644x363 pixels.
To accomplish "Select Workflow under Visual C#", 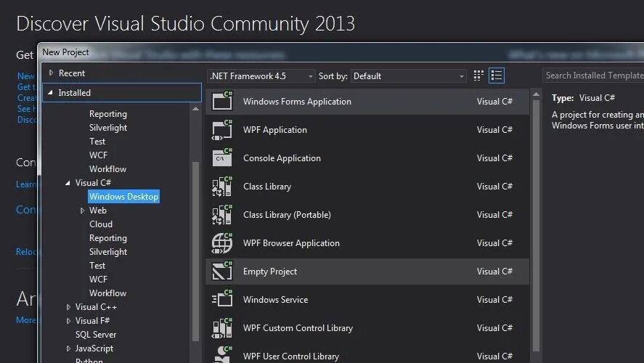I will pyautogui.click(x=107, y=293).
